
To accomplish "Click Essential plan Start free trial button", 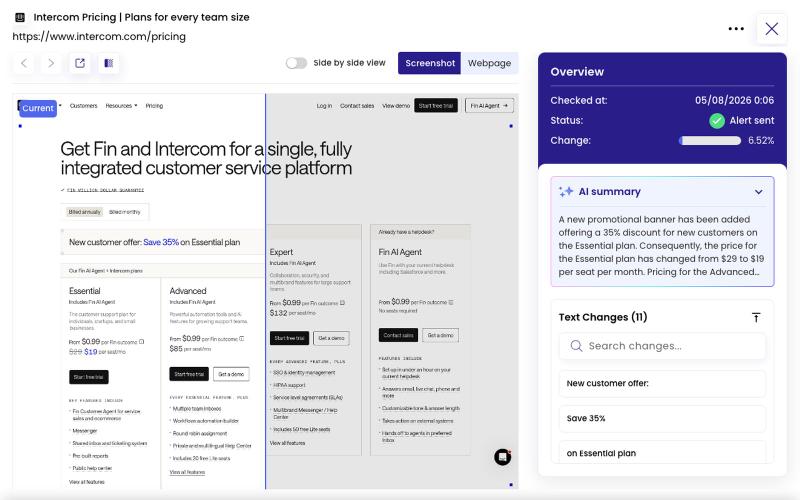I will pyautogui.click(x=89, y=377).
